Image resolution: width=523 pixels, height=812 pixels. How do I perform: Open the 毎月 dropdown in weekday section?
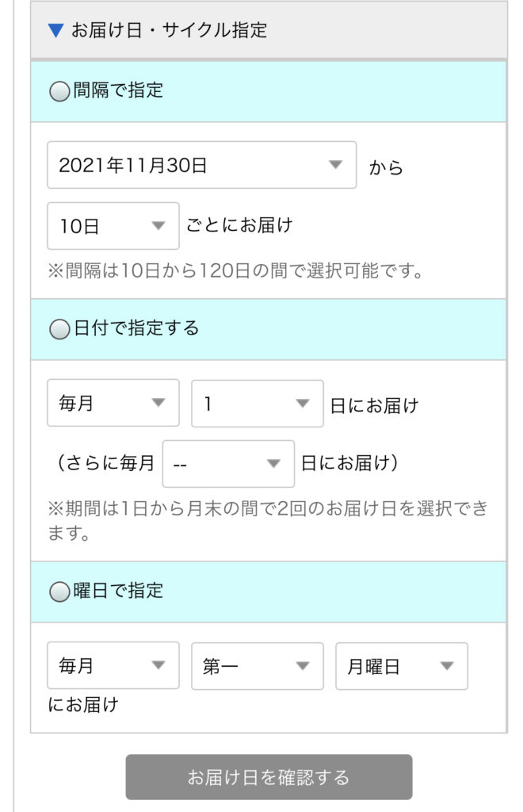pos(113,666)
